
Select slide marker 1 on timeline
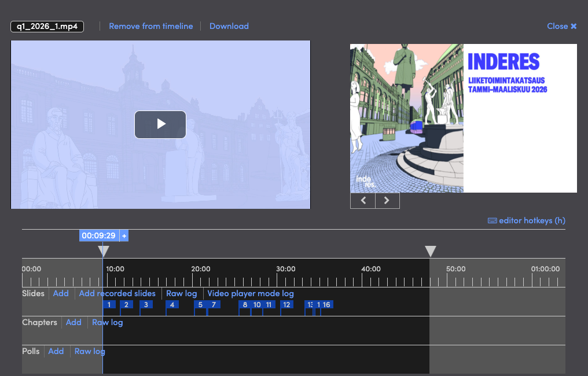109,305
